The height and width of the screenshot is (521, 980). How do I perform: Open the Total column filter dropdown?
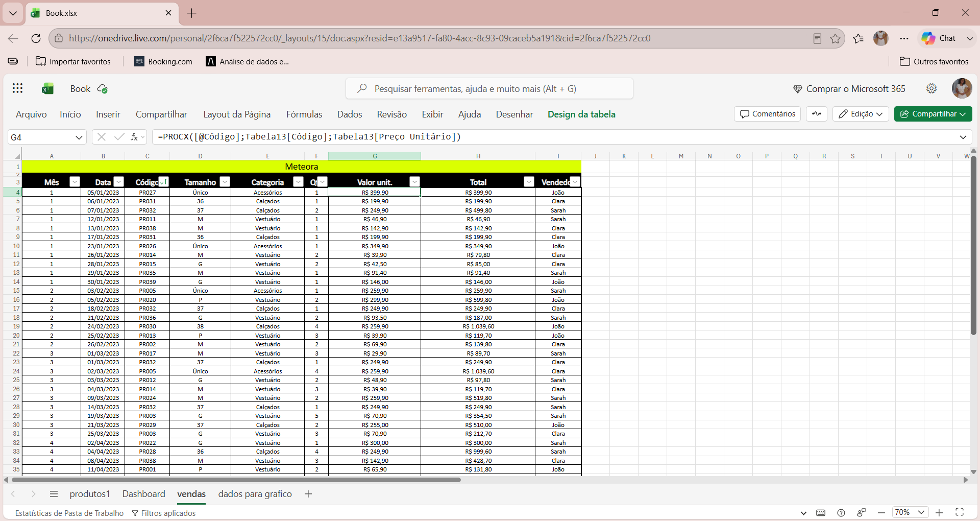[x=529, y=182]
